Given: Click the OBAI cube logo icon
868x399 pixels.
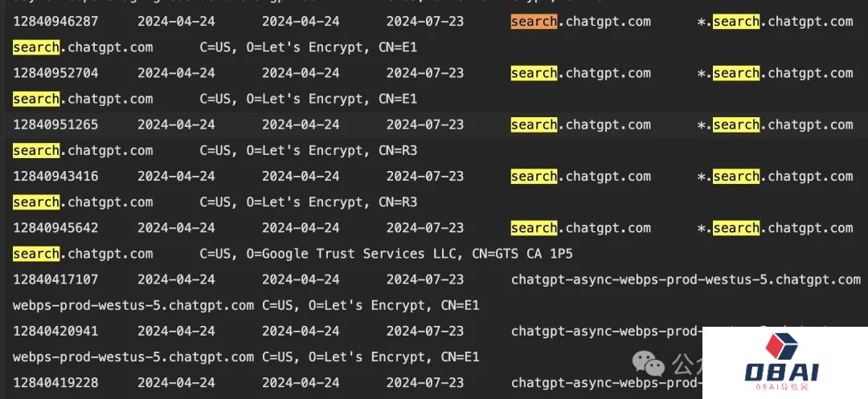Looking at the screenshot, I should [781, 347].
